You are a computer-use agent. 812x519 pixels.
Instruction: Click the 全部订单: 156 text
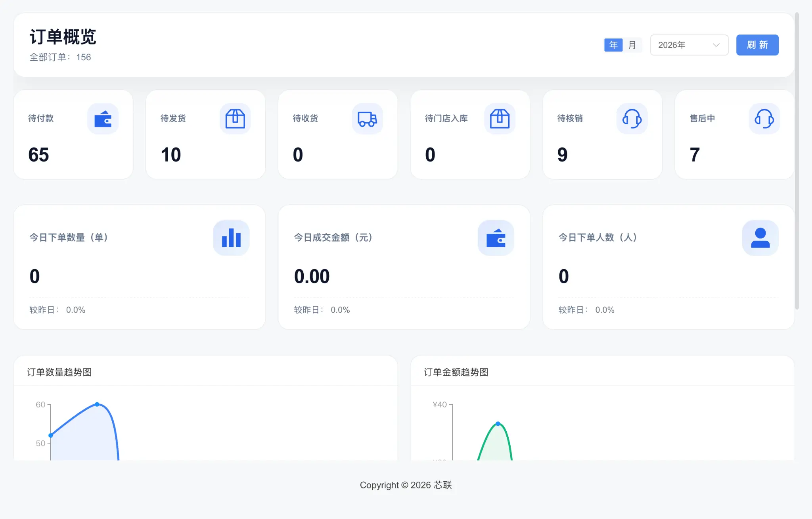(x=60, y=57)
